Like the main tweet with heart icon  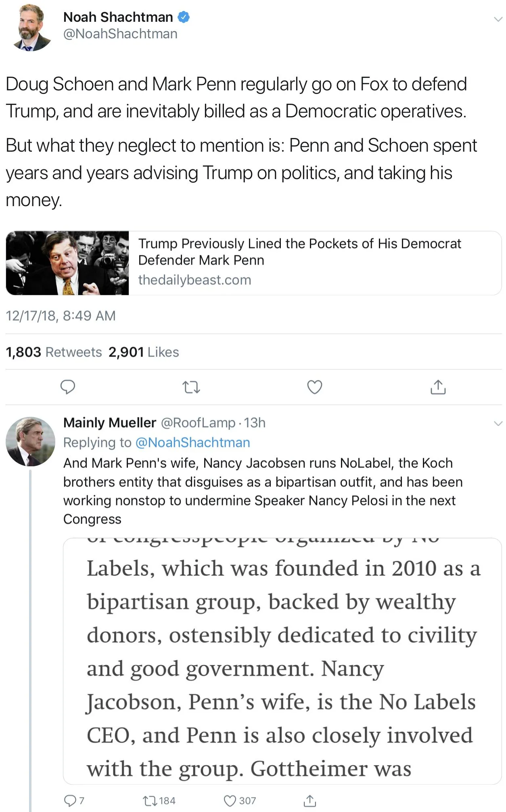pyautogui.click(x=314, y=387)
